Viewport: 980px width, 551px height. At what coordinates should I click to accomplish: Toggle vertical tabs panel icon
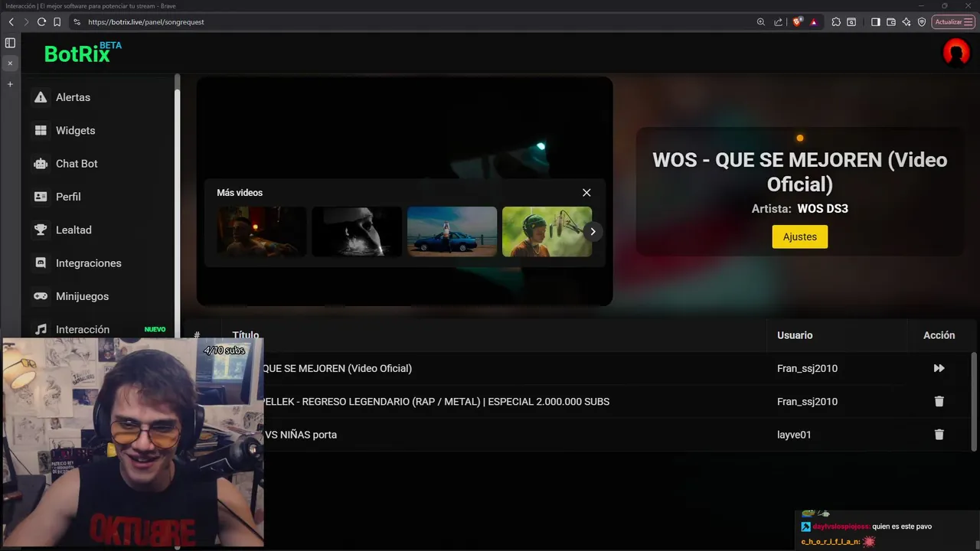pos(10,43)
